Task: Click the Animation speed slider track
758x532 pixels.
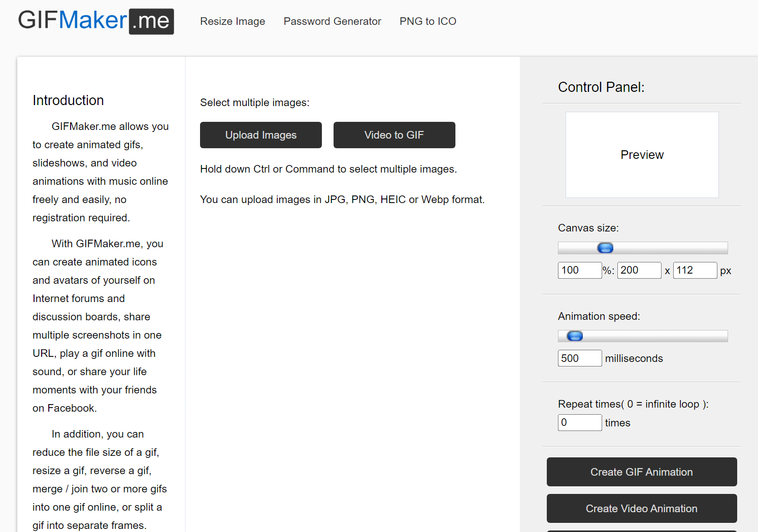Action: (643, 336)
